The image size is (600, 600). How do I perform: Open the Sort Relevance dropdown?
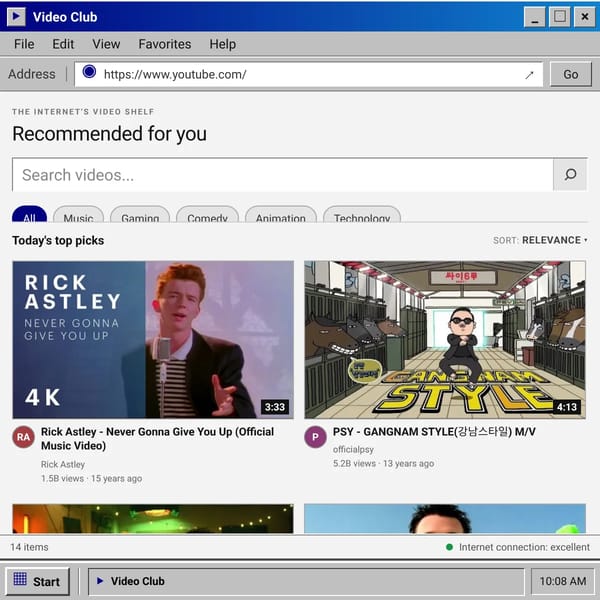pyautogui.click(x=540, y=240)
